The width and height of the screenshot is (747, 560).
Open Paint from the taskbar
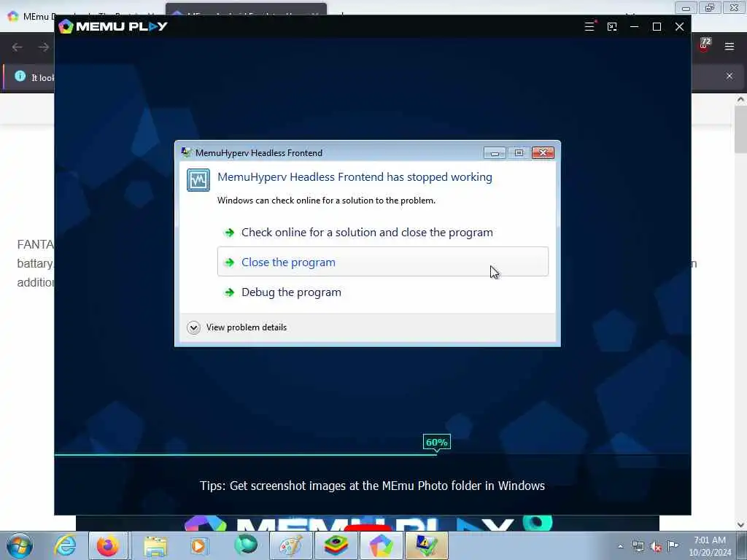[290, 545]
